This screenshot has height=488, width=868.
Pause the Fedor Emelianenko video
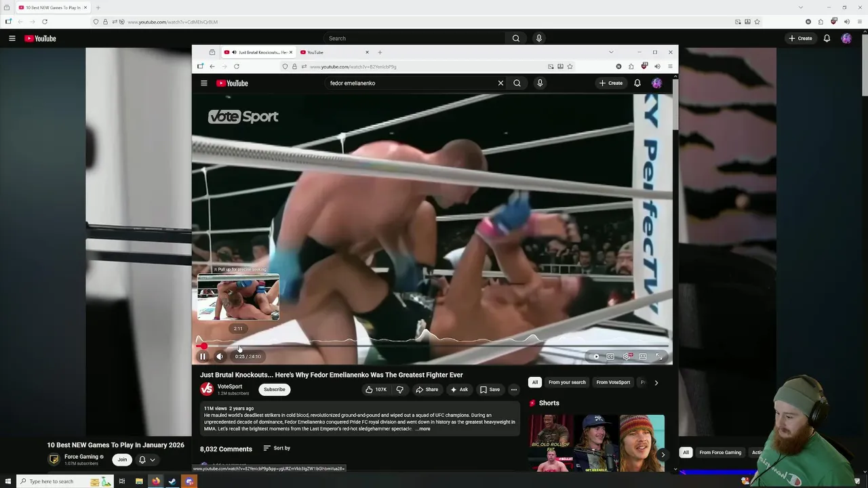(202, 357)
